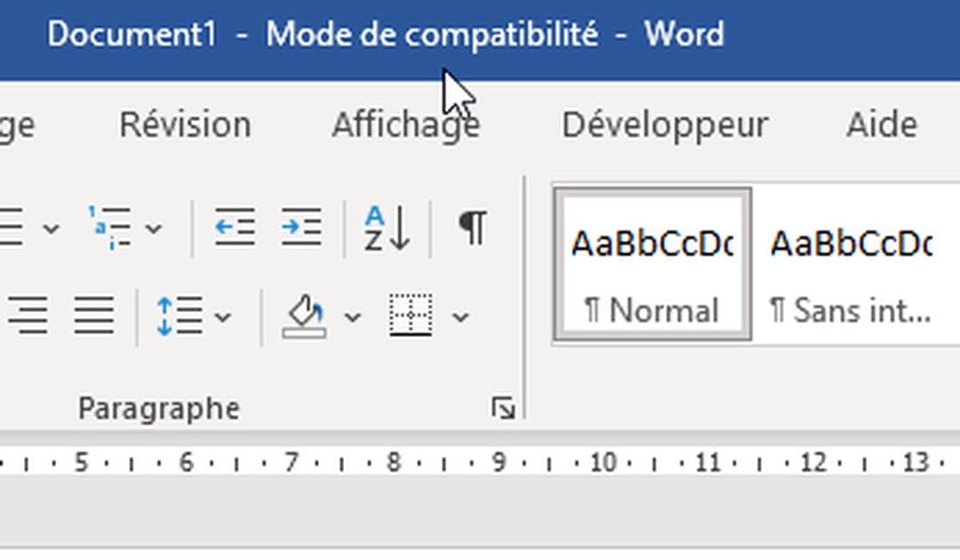Justify the paragraph text

94,316
